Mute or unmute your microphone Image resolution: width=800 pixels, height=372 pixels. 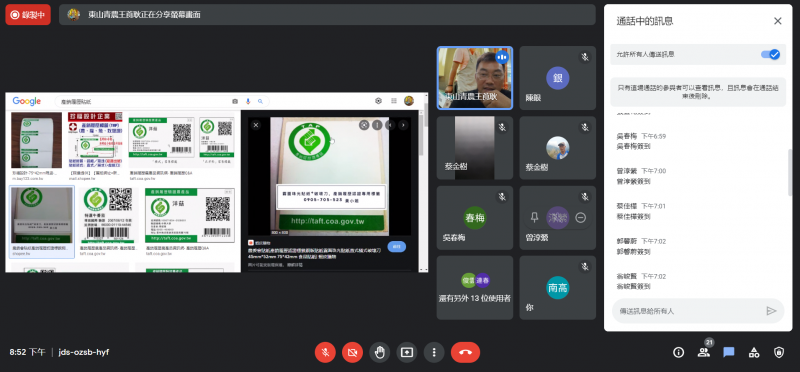click(x=325, y=352)
